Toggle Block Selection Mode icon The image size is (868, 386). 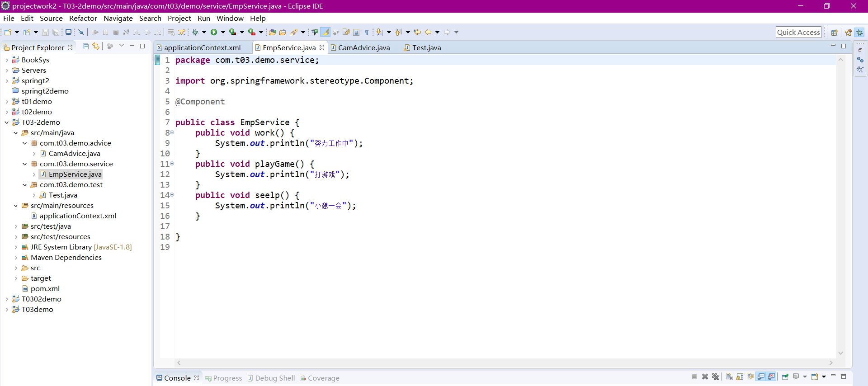(x=356, y=32)
